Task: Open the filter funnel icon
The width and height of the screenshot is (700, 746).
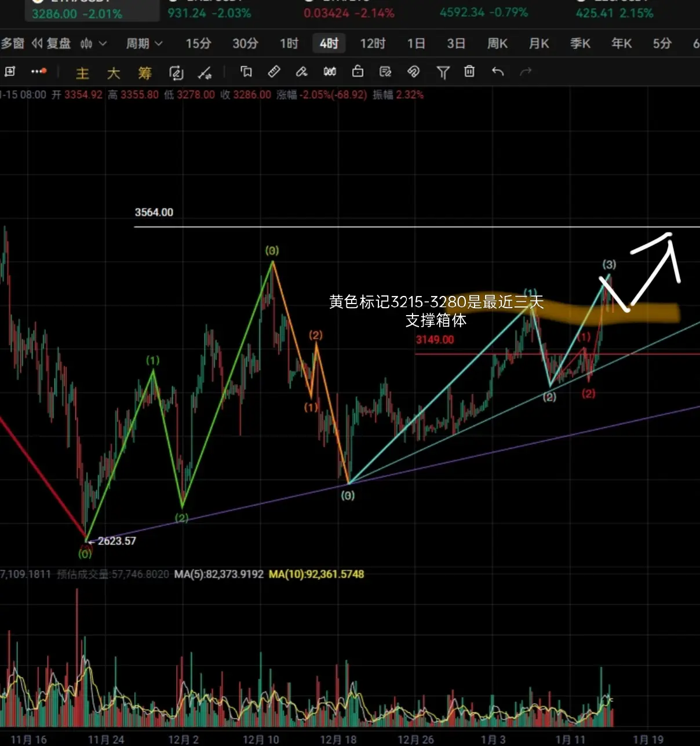Action: pyautogui.click(x=443, y=72)
